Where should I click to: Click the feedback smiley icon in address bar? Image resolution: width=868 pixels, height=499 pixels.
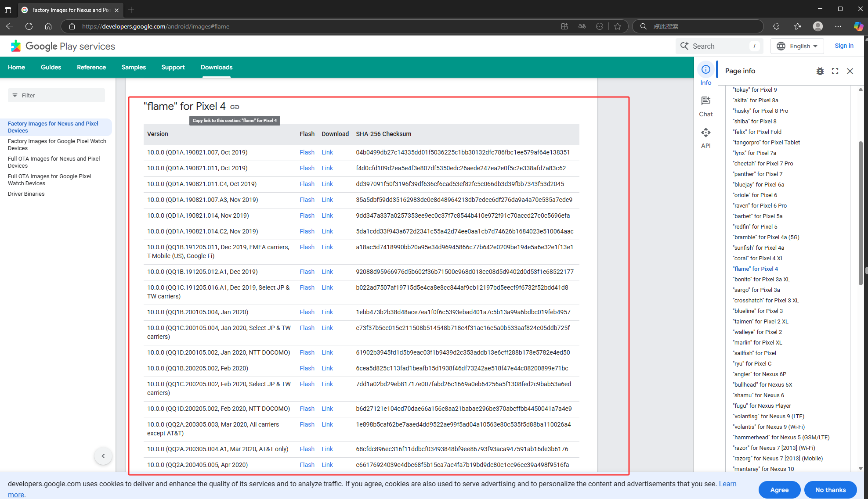coord(600,26)
